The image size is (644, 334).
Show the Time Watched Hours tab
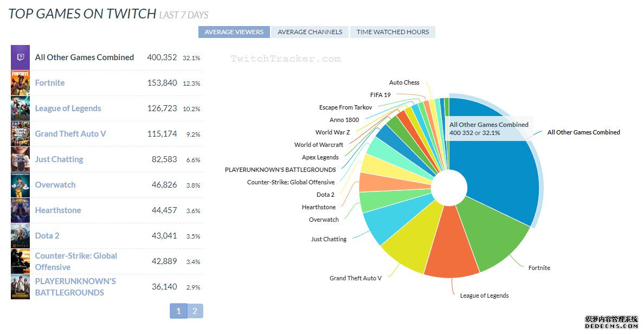point(392,32)
